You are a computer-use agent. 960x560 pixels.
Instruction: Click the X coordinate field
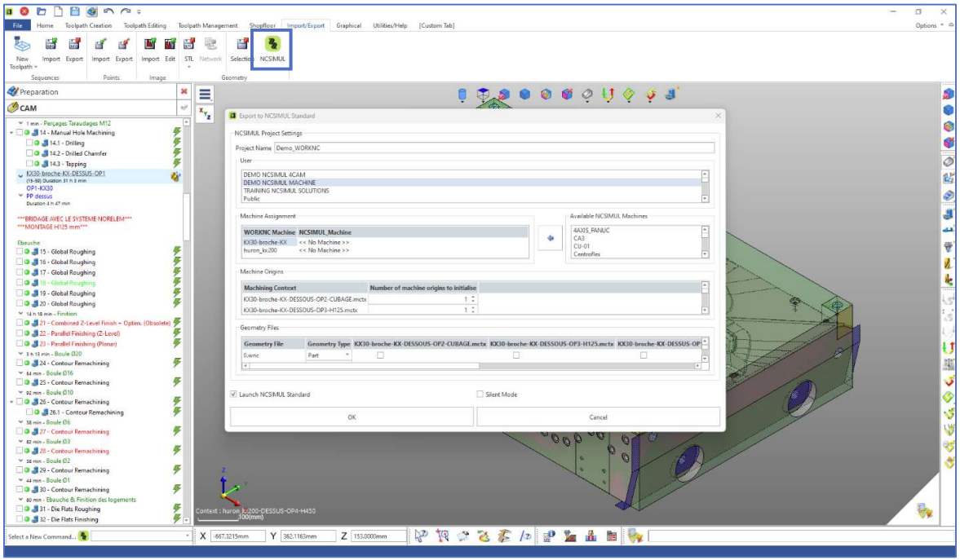point(238,536)
